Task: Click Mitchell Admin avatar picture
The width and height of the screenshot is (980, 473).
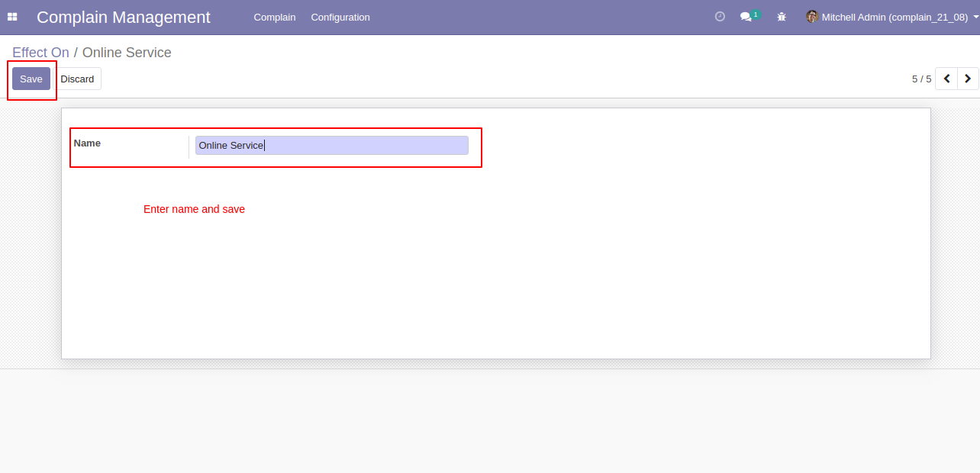Action: tap(812, 17)
